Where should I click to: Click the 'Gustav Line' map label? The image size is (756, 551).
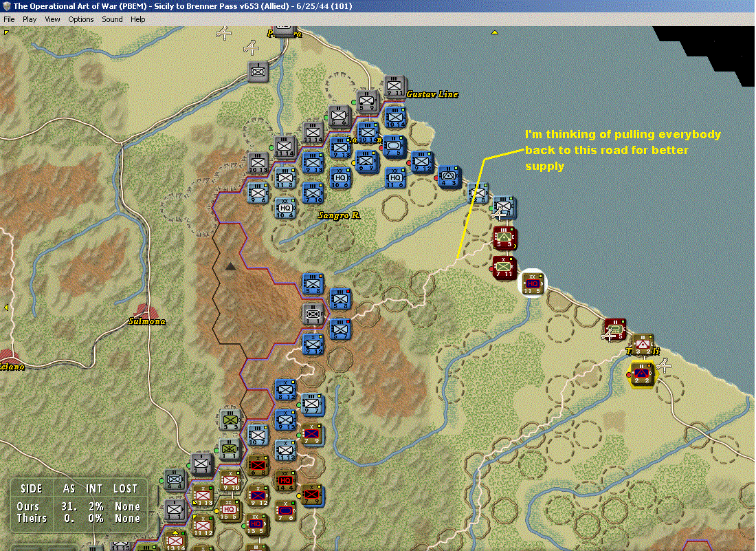(x=432, y=94)
